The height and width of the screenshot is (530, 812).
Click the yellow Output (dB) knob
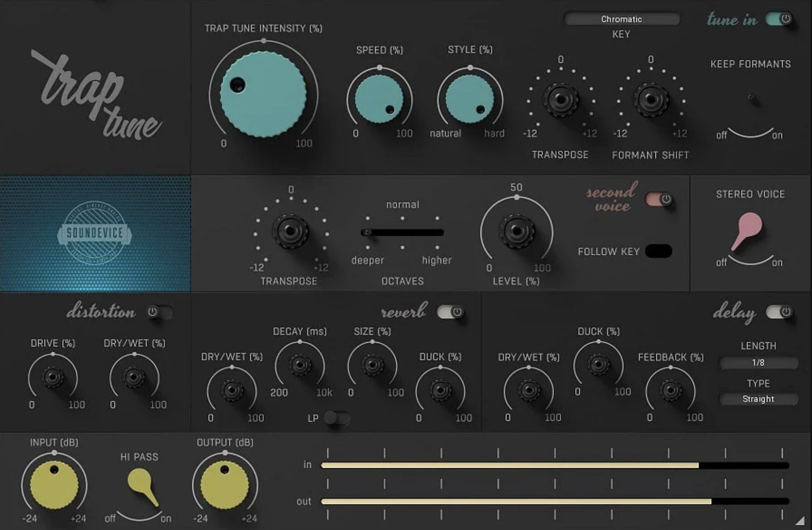click(225, 485)
